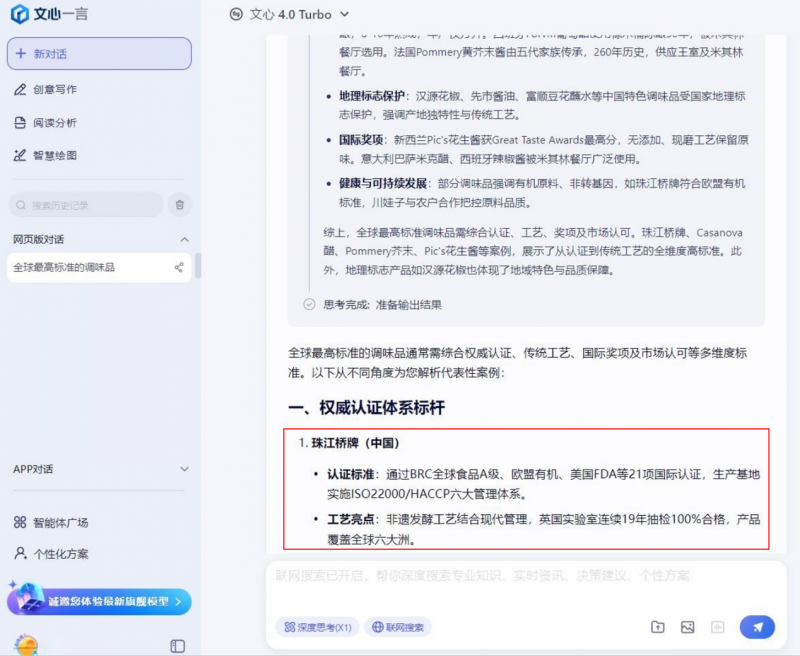The width and height of the screenshot is (800, 656).
Task: Click the user avatar in the sidebar
Action: tap(26, 645)
